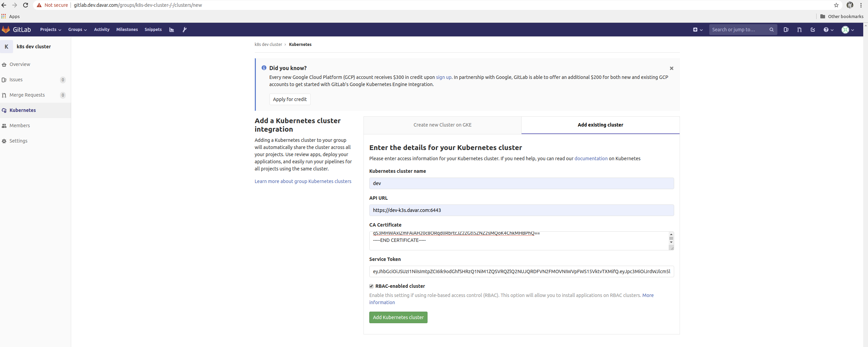The width and height of the screenshot is (868, 347).
Task: Open the Admin Area wrench icon
Action: click(184, 30)
